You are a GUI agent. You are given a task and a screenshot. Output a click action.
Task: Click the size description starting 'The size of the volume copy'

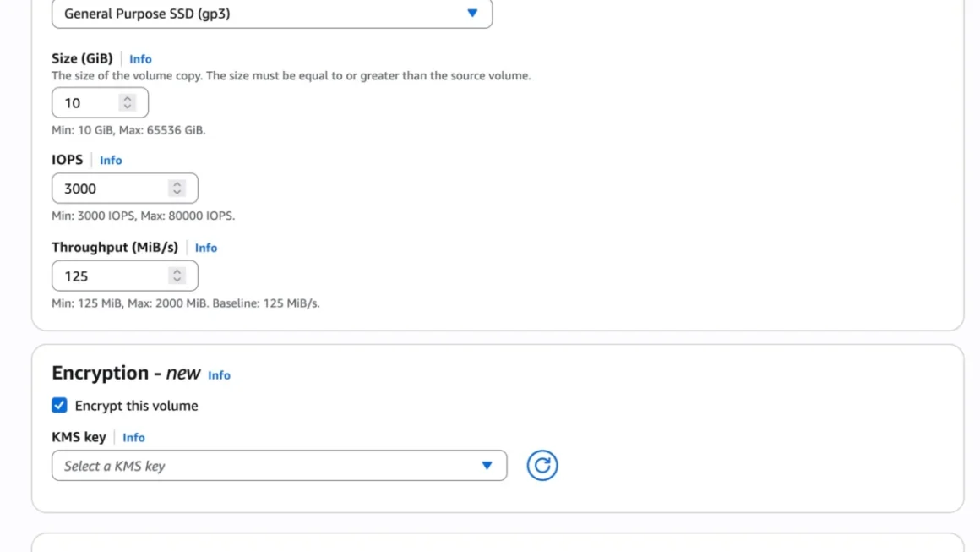tap(291, 75)
